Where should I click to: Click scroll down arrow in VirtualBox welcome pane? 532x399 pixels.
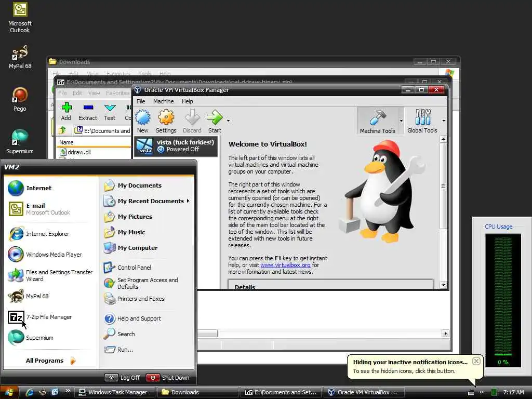(444, 285)
